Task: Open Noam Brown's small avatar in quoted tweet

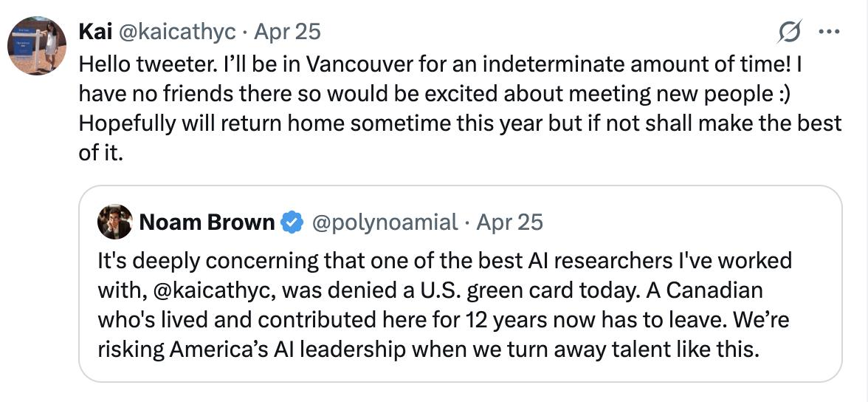Action: [x=114, y=222]
